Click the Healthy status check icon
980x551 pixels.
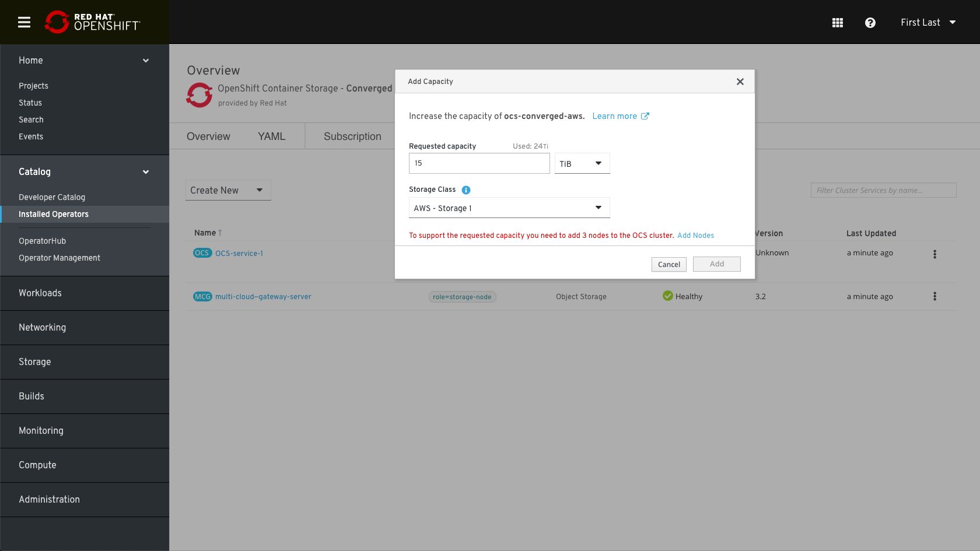668,296
